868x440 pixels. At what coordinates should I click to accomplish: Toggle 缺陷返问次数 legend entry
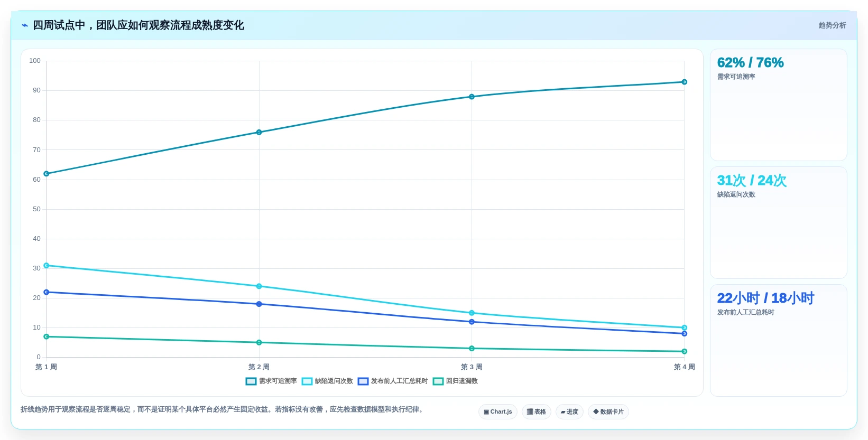[327, 381]
